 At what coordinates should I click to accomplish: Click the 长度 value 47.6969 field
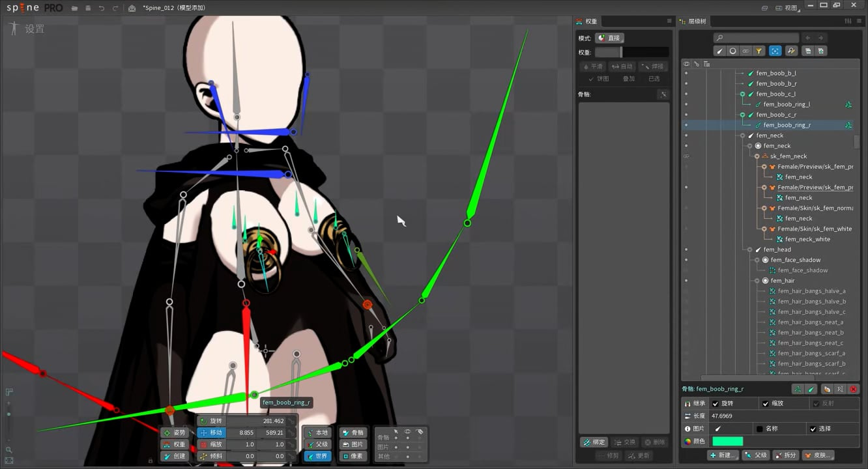(x=785, y=416)
